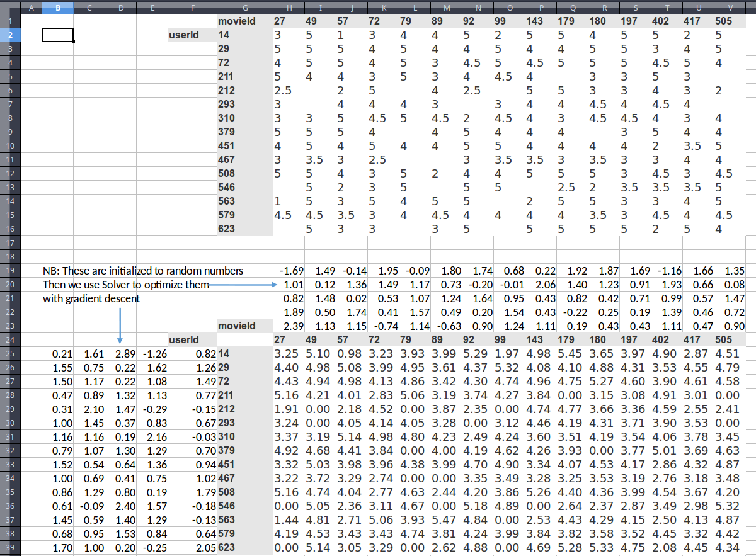This screenshot has width=756, height=556.
Task: Select movieId 505 header cell in row 24
Action: click(730, 340)
